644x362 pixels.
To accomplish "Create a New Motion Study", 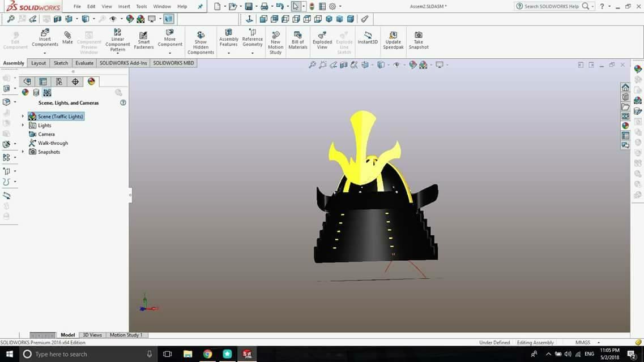I will coord(275,42).
